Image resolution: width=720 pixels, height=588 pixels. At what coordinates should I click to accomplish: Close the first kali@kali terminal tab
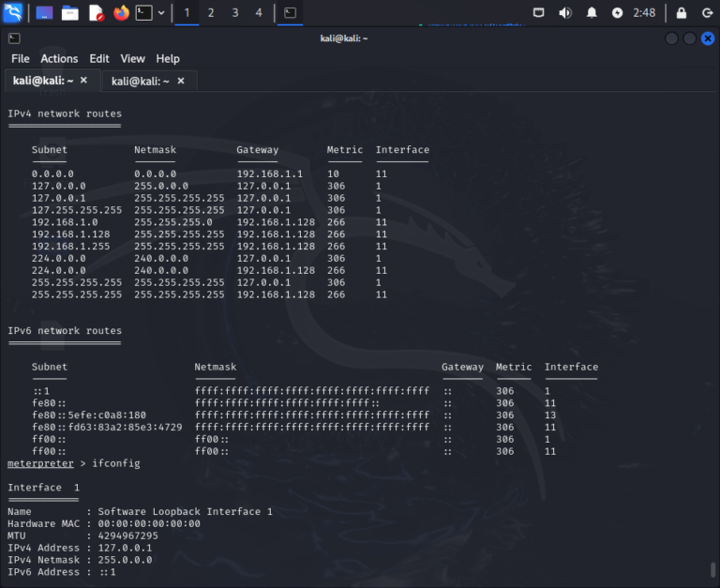coord(83,81)
